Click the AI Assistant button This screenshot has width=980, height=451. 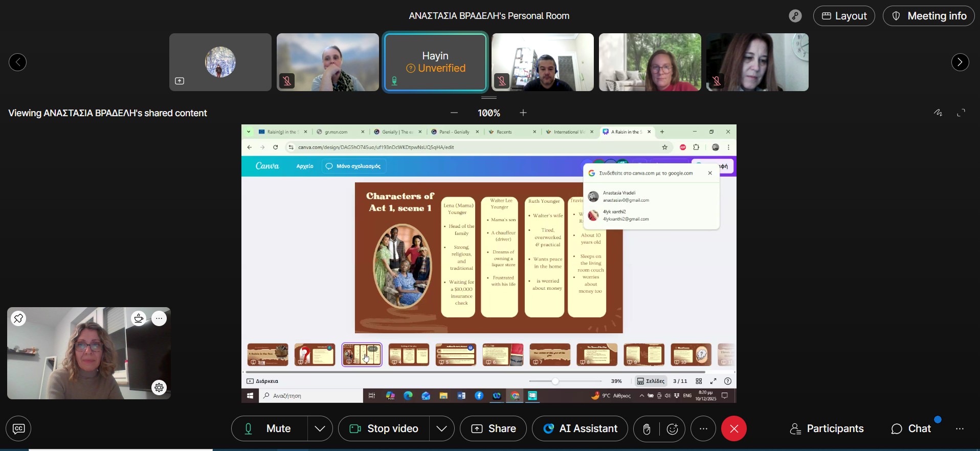[580, 428]
